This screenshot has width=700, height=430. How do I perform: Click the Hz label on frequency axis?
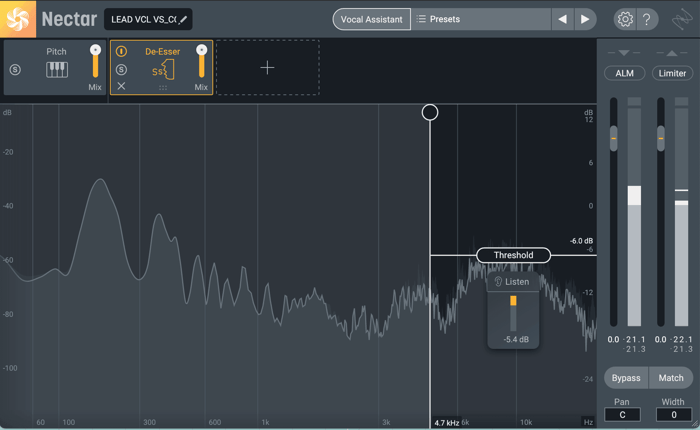(588, 422)
